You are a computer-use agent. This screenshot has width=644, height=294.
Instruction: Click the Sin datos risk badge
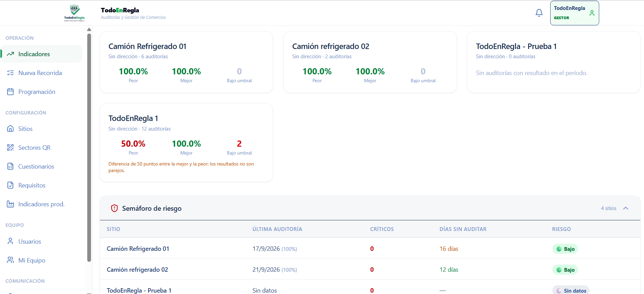[x=571, y=291]
